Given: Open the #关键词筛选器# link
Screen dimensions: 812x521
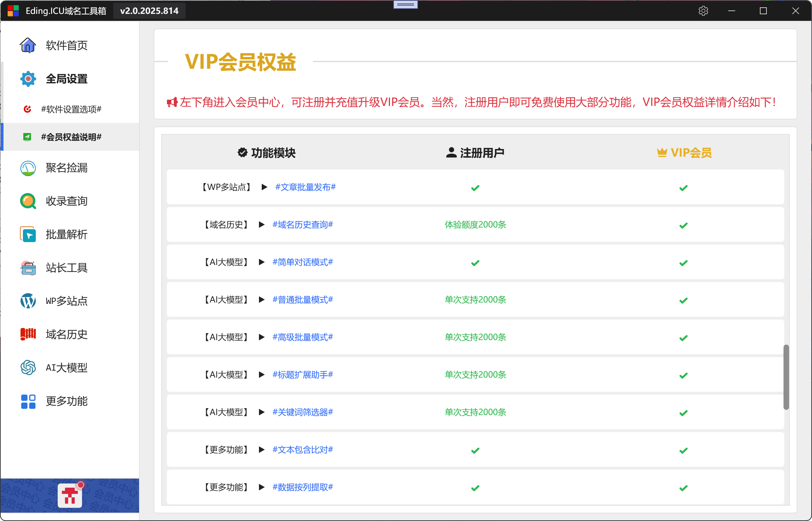Looking at the screenshot, I should tap(303, 412).
